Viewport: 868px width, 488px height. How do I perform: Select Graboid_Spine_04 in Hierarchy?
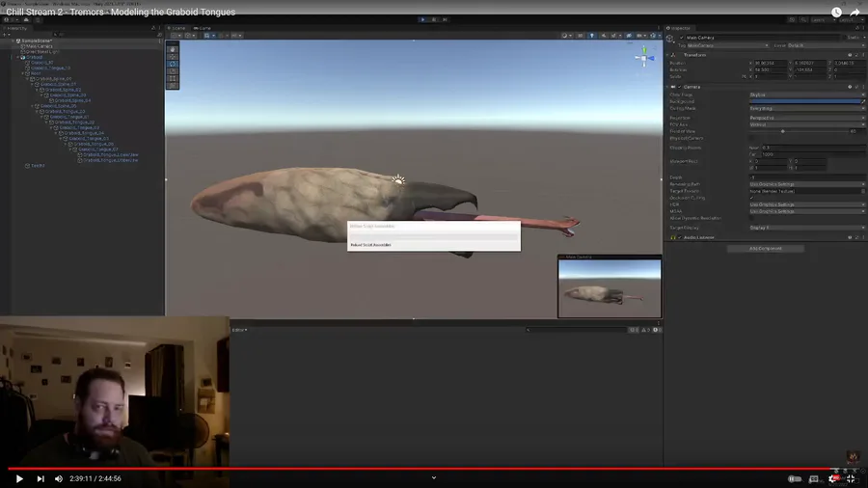coord(72,100)
